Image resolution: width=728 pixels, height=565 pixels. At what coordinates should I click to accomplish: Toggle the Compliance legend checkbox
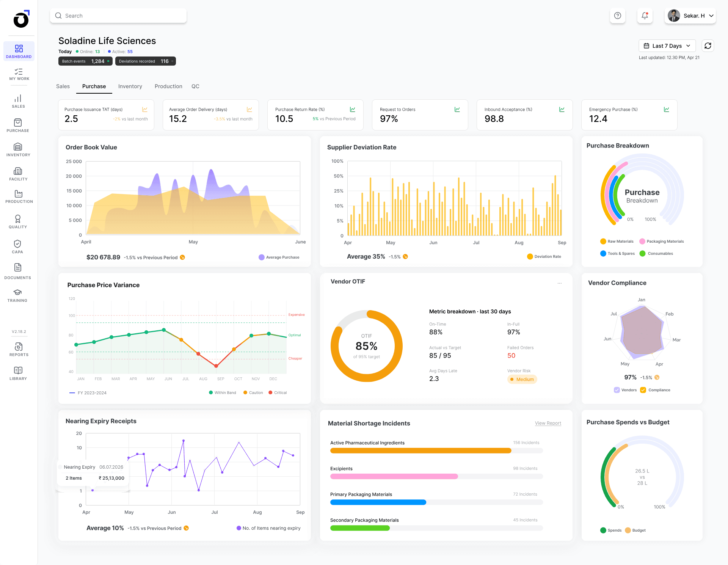(643, 390)
